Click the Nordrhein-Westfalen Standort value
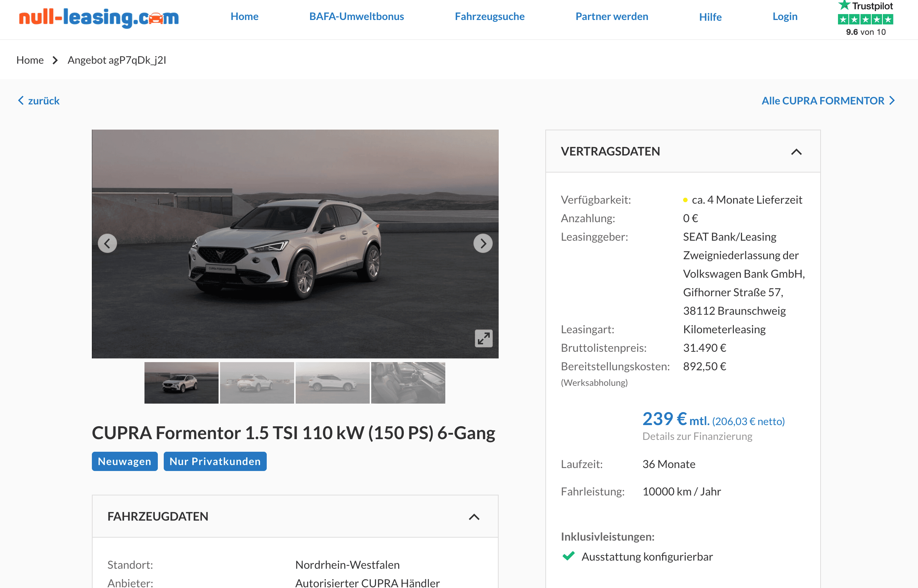Image resolution: width=918 pixels, height=588 pixels. (x=347, y=565)
